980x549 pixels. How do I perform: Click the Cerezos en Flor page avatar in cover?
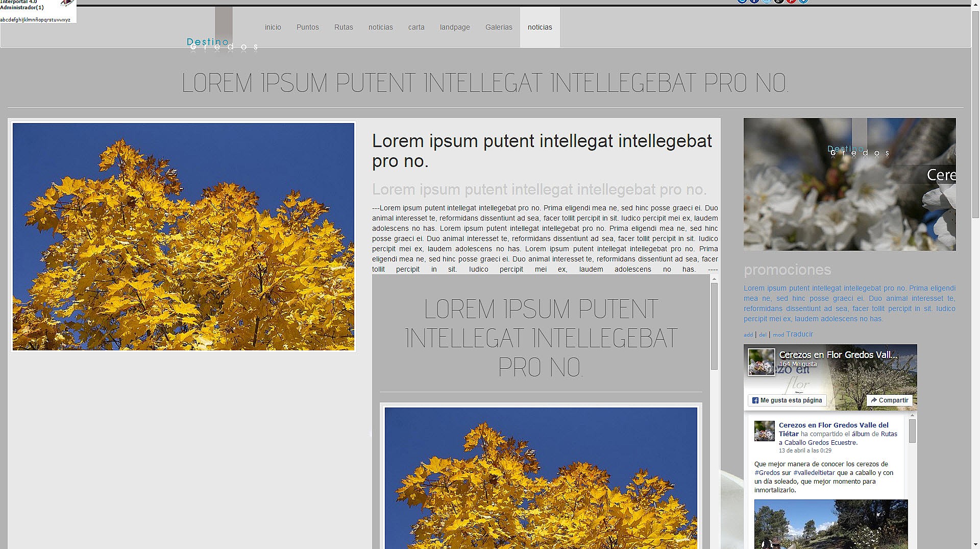[x=762, y=362]
